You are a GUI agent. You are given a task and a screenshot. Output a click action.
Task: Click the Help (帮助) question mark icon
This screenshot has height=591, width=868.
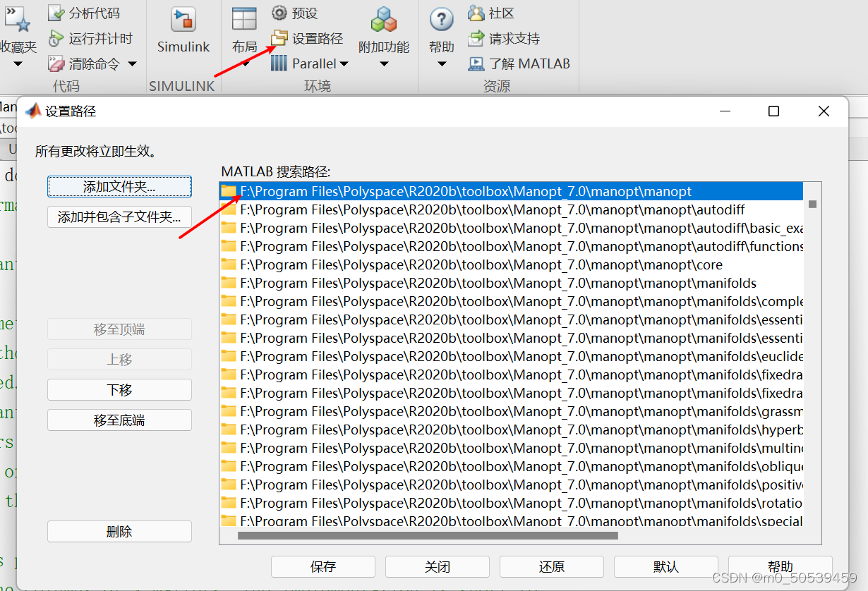coord(442,20)
